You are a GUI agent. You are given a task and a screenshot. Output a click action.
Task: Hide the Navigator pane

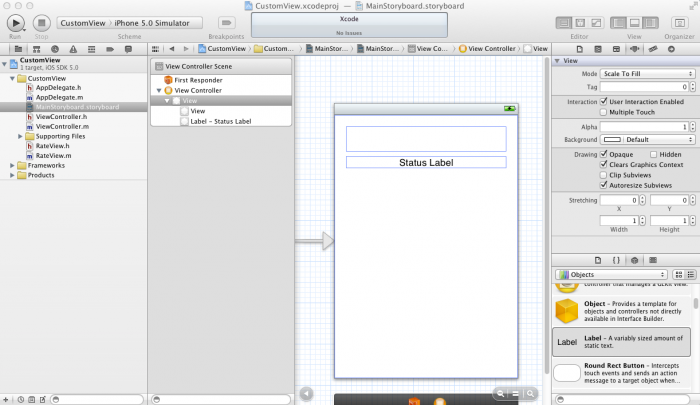(x=618, y=23)
